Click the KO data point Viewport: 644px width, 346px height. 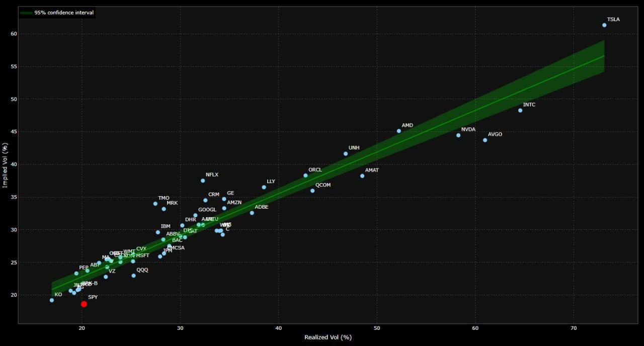[x=52, y=300]
